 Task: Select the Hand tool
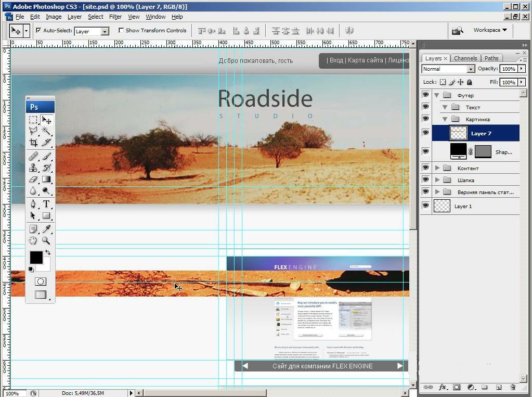33,240
